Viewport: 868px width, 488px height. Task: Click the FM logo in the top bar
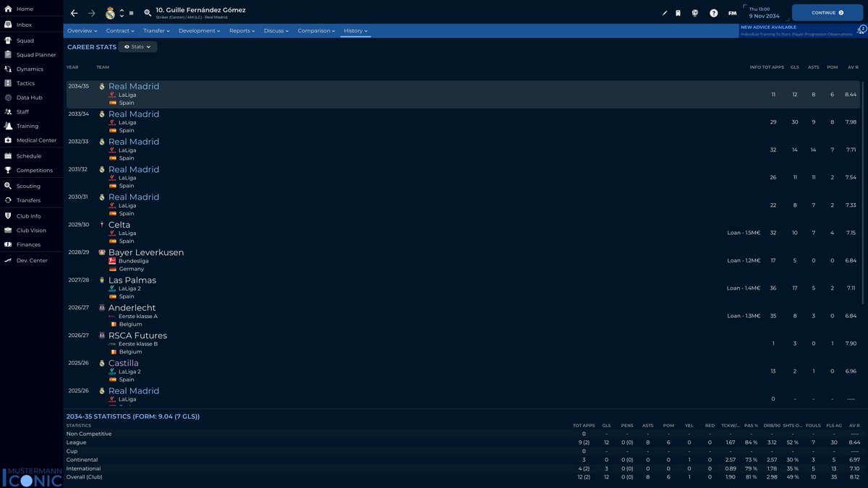(732, 12)
